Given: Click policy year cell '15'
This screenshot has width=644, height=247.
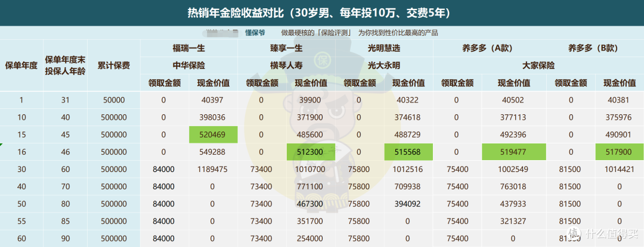Looking at the screenshot, I should (21, 135).
